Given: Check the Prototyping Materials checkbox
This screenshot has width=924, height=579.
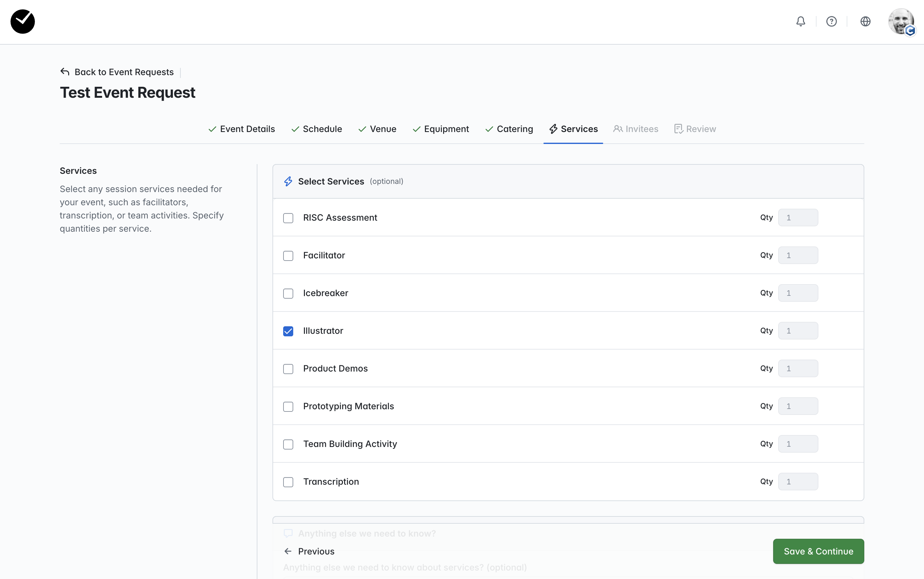Looking at the screenshot, I should click(x=288, y=407).
